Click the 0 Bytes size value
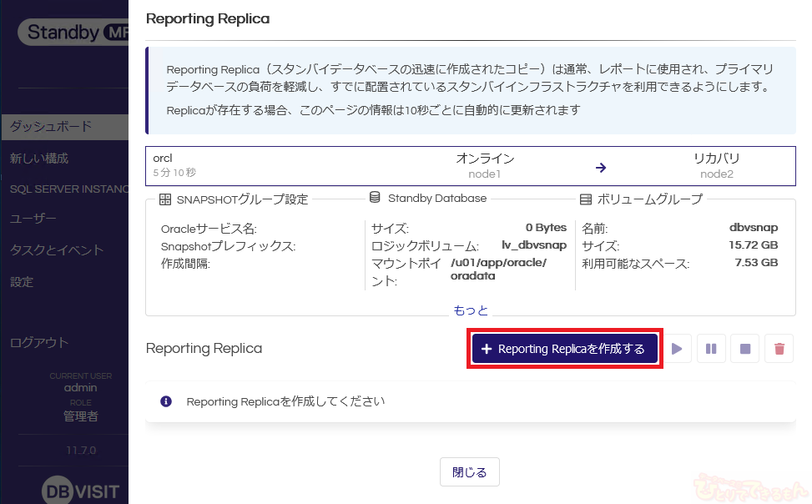The width and height of the screenshot is (812, 504). click(546, 228)
